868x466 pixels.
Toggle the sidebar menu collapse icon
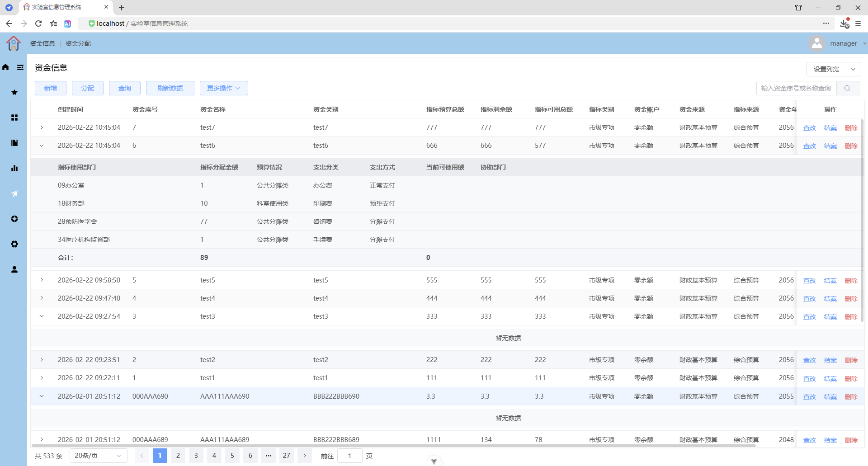pos(20,67)
